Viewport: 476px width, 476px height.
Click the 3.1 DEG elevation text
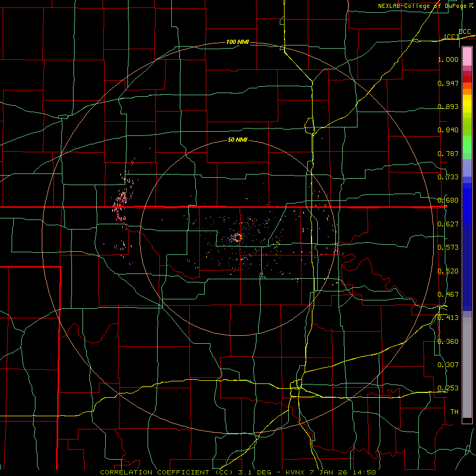click(x=254, y=472)
